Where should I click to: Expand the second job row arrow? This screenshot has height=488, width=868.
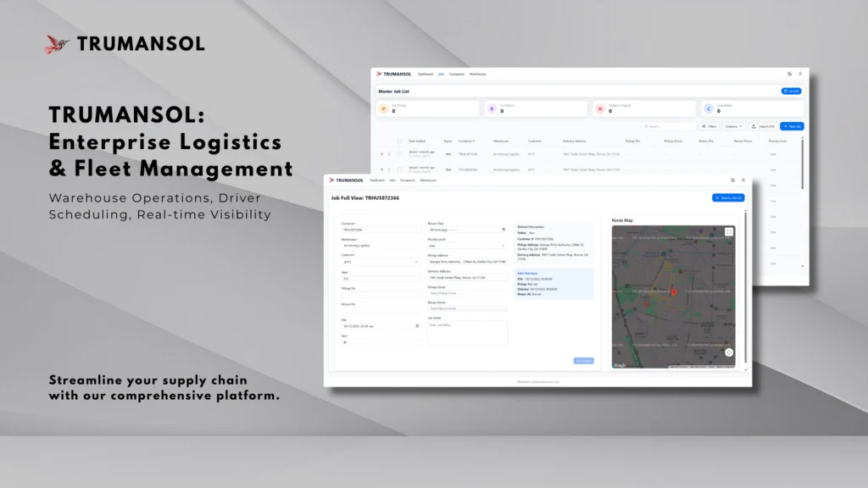pyautogui.click(x=382, y=169)
